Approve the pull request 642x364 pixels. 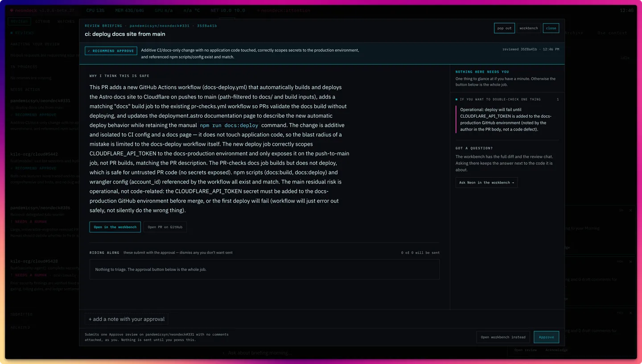coord(546,337)
